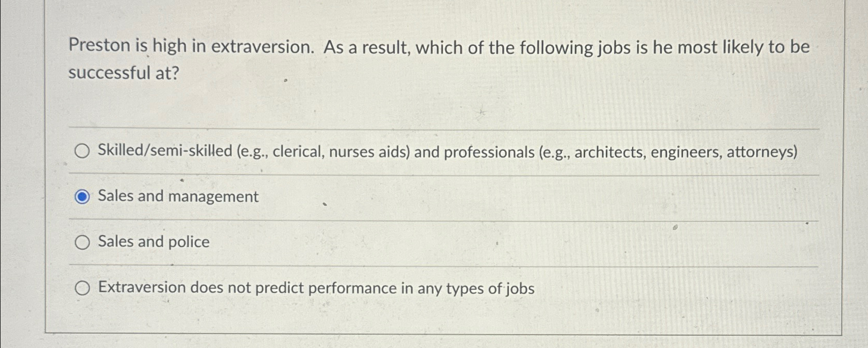Image resolution: width=868 pixels, height=348 pixels.
Task: Select the Sales and management option
Action: coord(82,196)
